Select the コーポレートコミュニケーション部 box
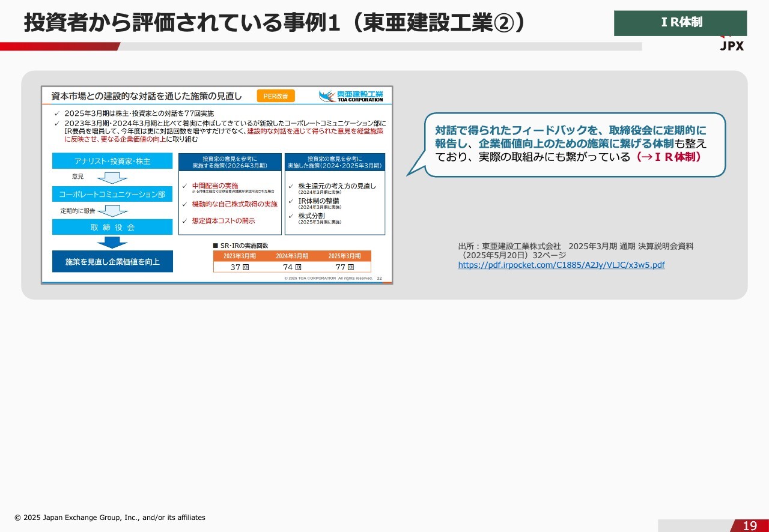769x532 pixels. (x=112, y=195)
